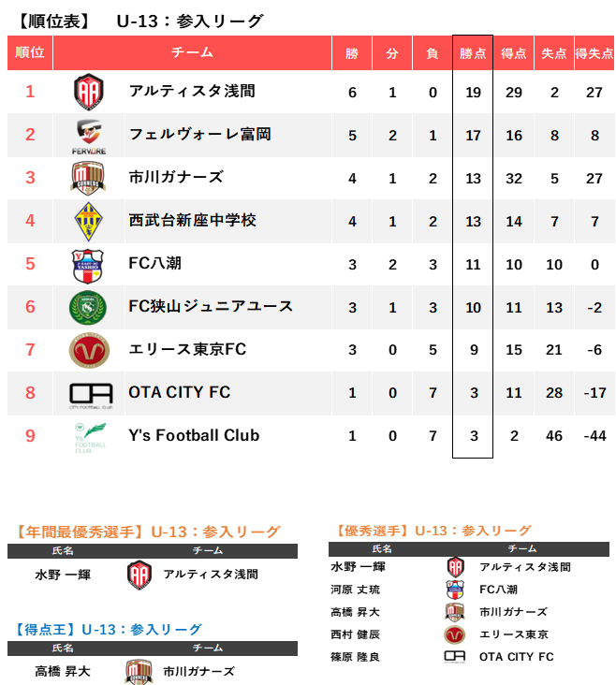Click the 市川ガナーズ logo in the 得点王 section
This screenshot has width=616, height=685.
(x=139, y=671)
